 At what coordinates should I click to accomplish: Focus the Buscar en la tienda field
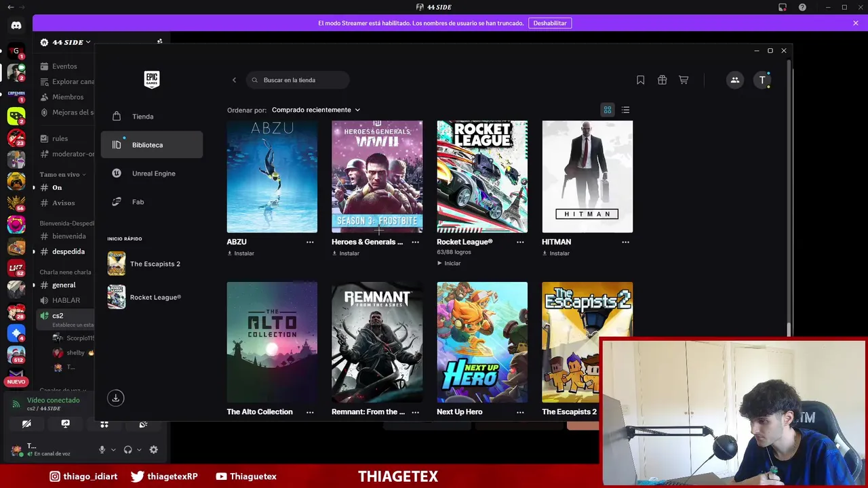pyautogui.click(x=298, y=80)
